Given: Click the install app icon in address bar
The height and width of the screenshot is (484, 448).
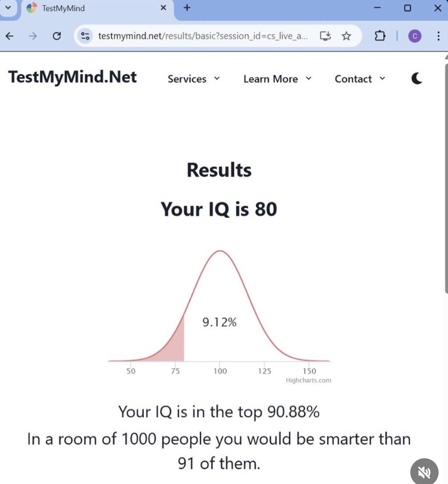Looking at the screenshot, I should pyautogui.click(x=325, y=36).
